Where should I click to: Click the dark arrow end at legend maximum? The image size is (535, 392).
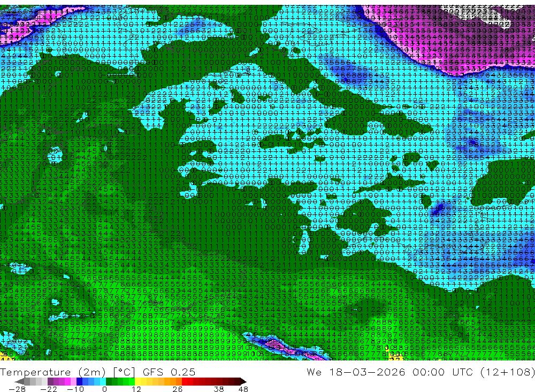pos(243,381)
